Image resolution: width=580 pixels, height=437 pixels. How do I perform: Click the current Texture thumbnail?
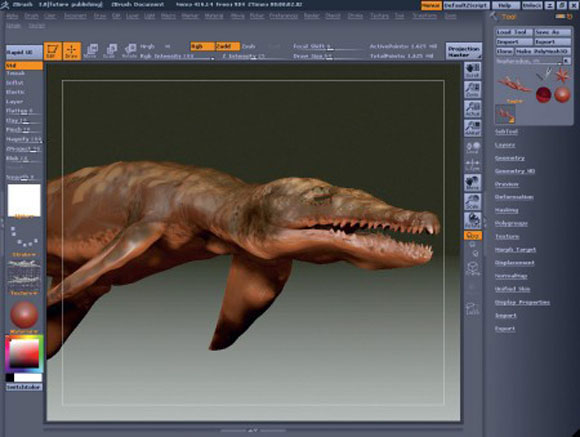point(24,274)
